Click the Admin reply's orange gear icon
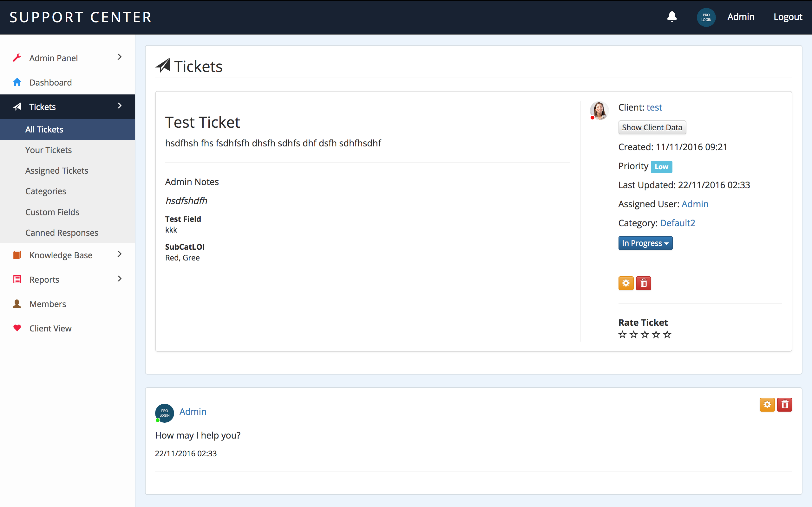Image resolution: width=812 pixels, height=507 pixels. click(x=767, y=404)
